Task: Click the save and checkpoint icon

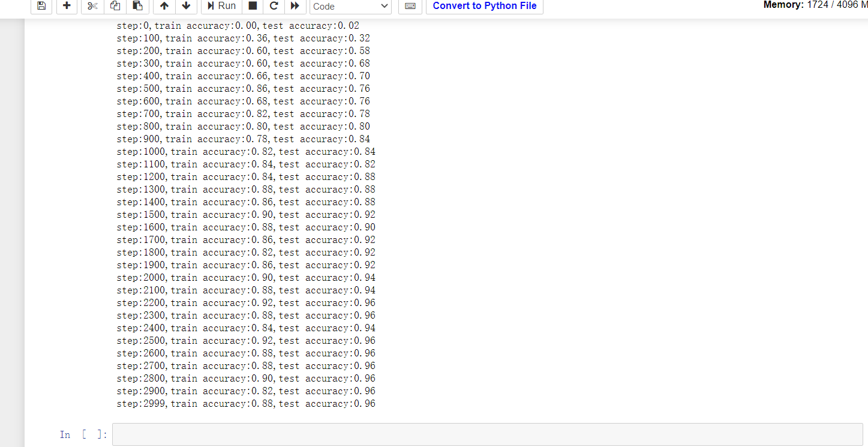Action: (x=41, y=6)
